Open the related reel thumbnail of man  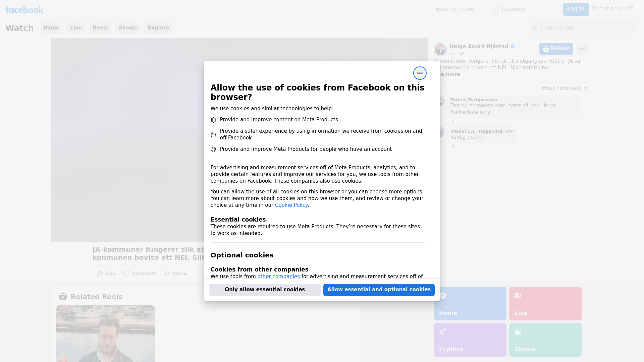click(x=106, y=334)
